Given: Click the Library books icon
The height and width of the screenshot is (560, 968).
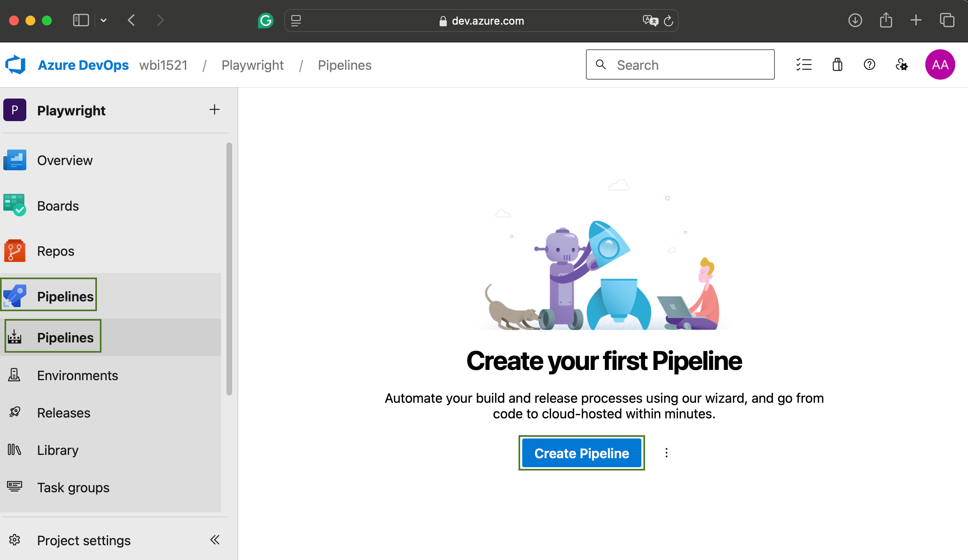Looking at the screenshot, I should 14,449.
